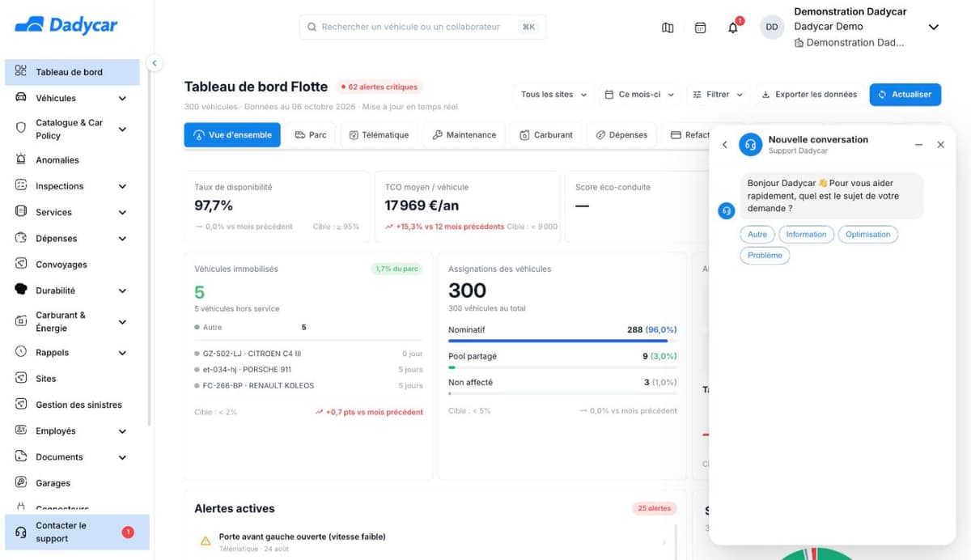Minimize the support chat panel
The image size is (971, 560).
click(919, 145)
